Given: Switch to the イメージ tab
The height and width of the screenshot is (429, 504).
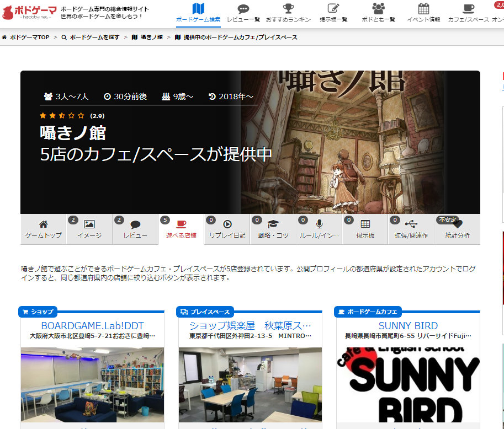Looking at the screenshot, I should click(x=89, y=229).
